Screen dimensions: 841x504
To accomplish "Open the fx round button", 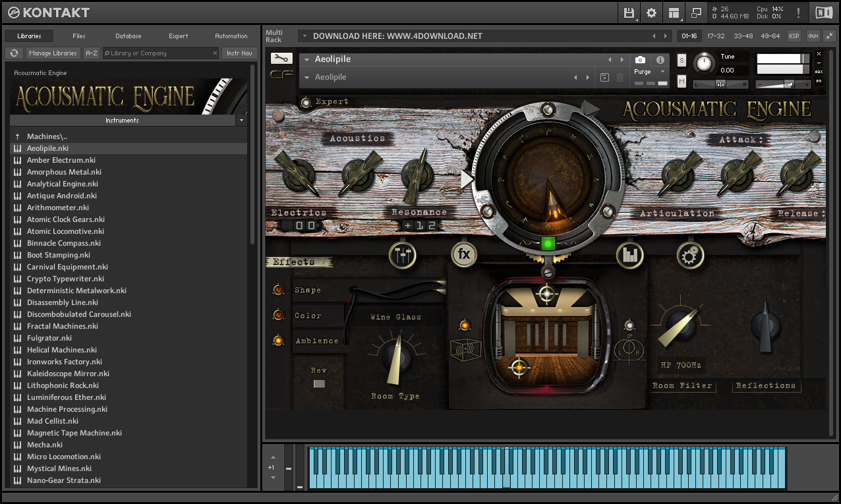I will coord(464,254).
